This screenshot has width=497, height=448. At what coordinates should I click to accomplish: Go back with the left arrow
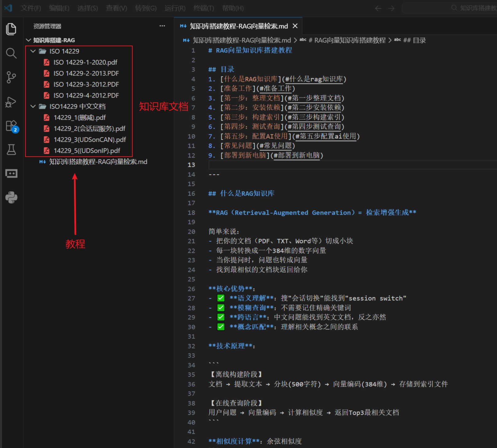click(x=378, y=8)
